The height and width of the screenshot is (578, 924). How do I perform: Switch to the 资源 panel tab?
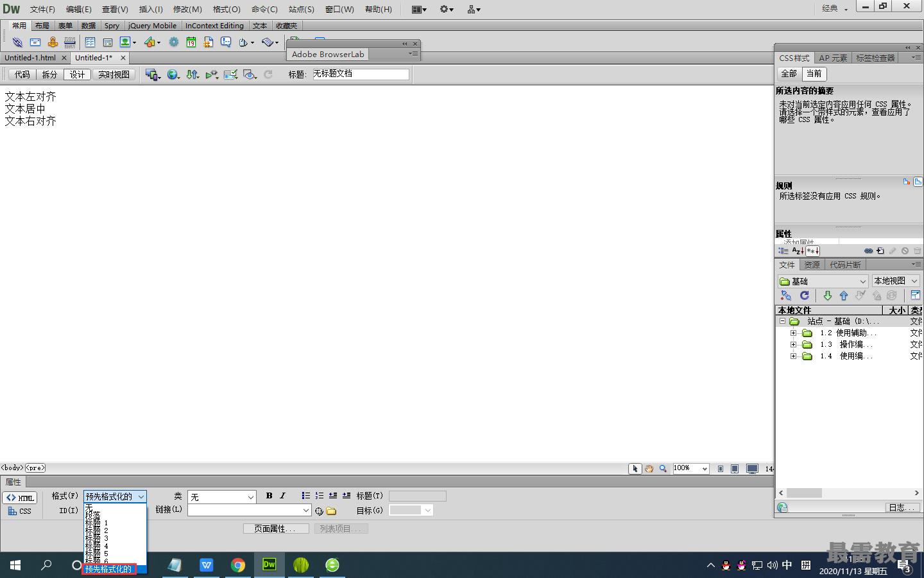[x=812, y=265]
